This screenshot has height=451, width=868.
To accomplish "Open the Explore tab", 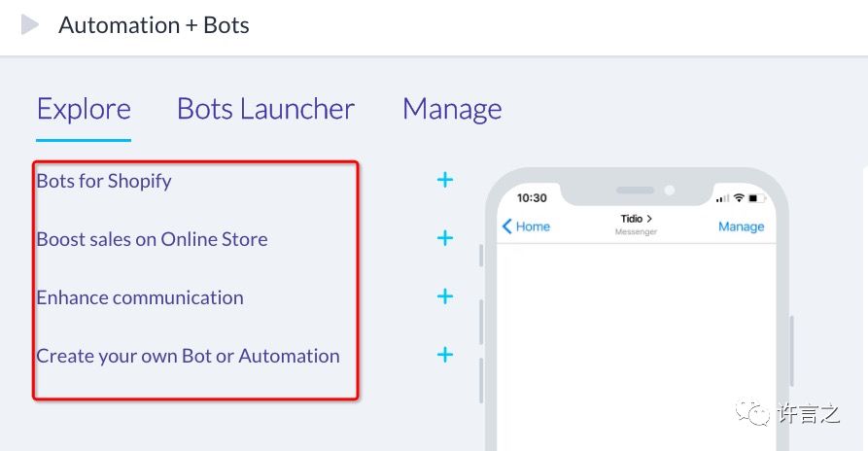I will click(x=84, y=109).
